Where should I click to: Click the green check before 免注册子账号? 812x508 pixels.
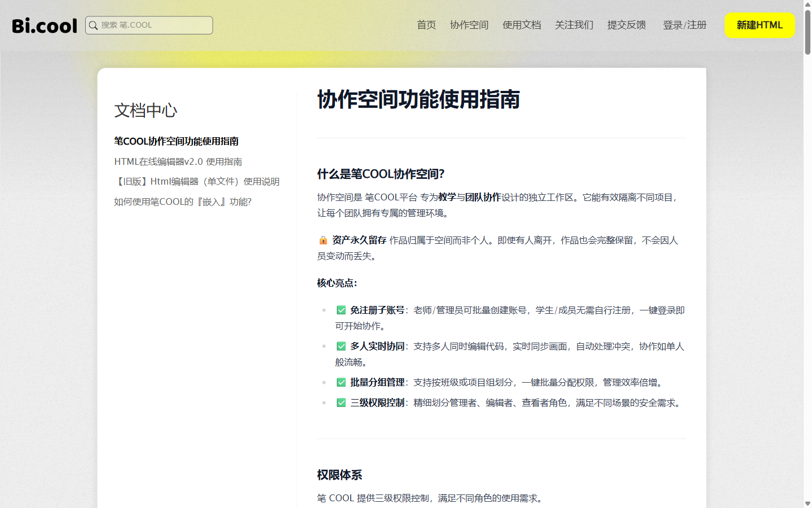(341, 310)
